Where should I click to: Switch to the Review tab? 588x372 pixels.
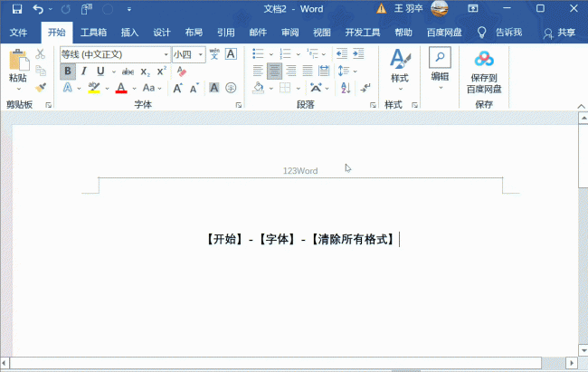pos(289,33)
